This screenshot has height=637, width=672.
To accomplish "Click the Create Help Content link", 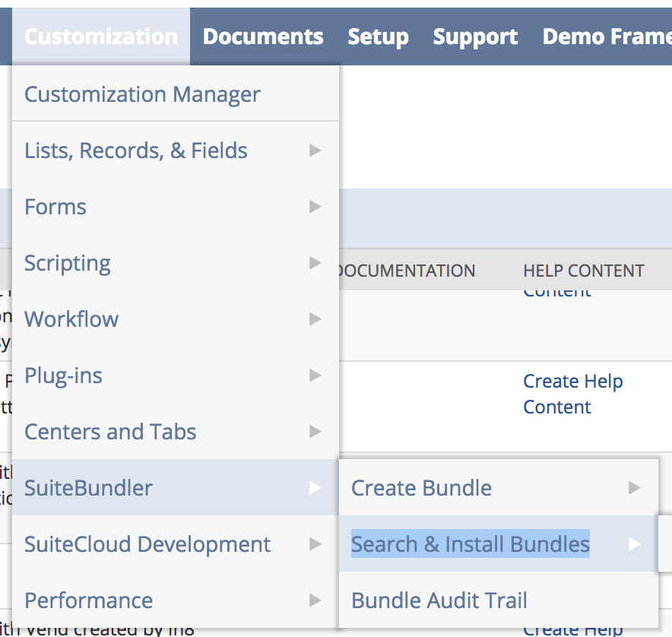I will (x=572, y=394).
